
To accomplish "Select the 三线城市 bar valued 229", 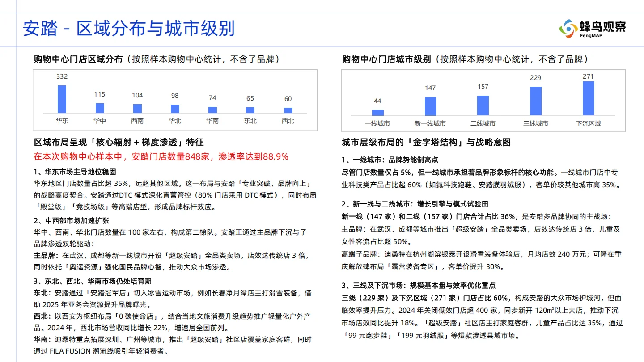I will click(535, 101).
